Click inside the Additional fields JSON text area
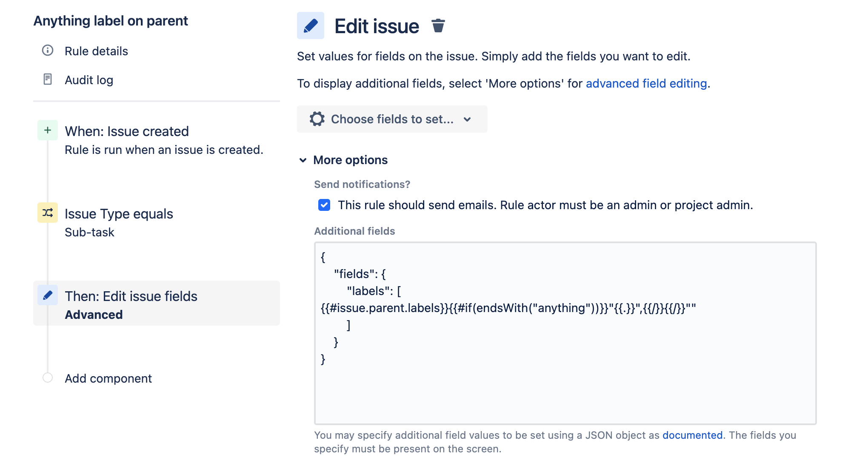This screenshot has height=460, width=868. (565, 333)
